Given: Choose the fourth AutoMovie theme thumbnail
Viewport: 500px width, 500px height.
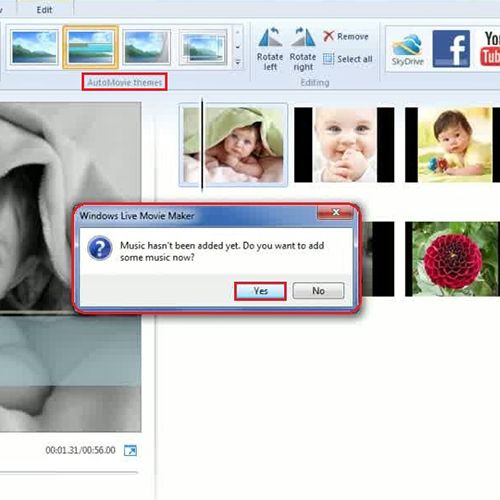Looking at the screenshot, I should (x=203, y=47).
